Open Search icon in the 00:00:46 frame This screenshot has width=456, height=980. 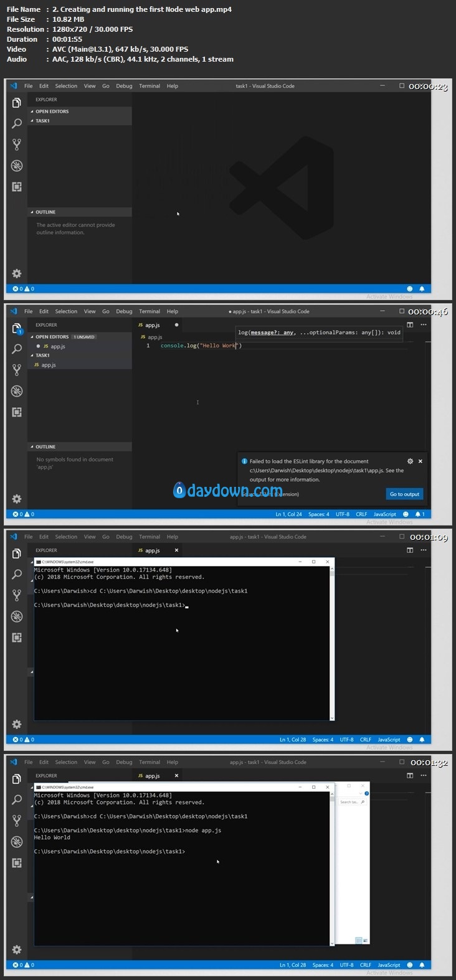click(x=17, y=349)
